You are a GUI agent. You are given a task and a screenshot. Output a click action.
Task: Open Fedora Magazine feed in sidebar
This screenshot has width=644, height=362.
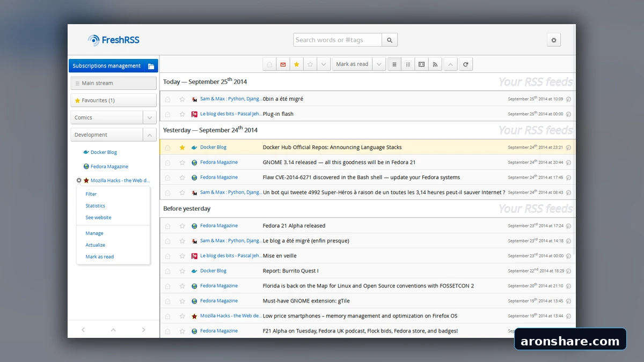tap(109, 167)
